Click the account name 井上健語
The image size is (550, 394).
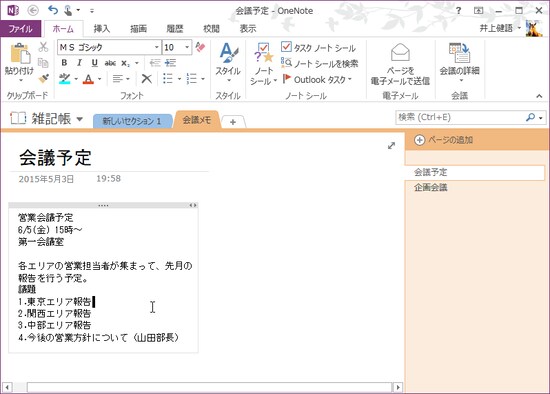(496, 28)
